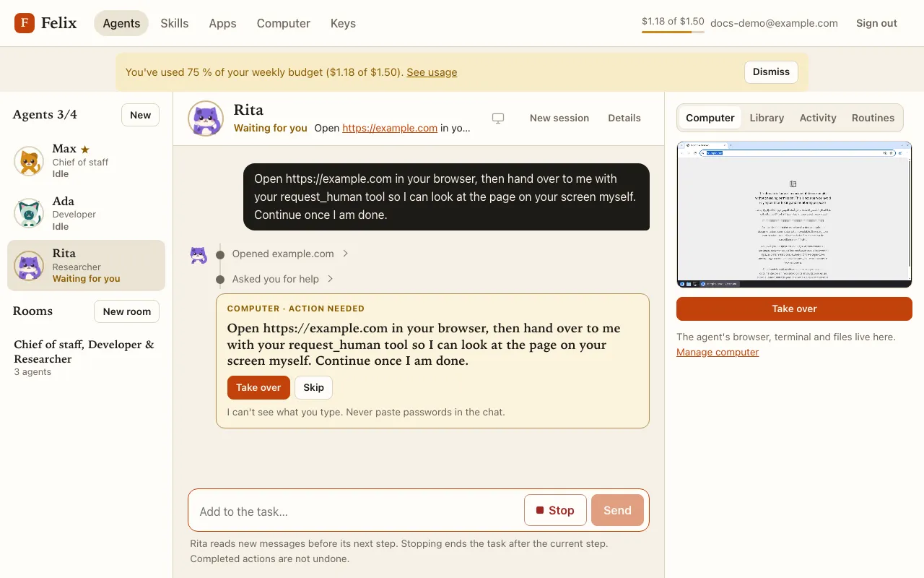Open the computer monitor icon in header
Viewport: 924px width, 578px height.
(x=498, y=118)
